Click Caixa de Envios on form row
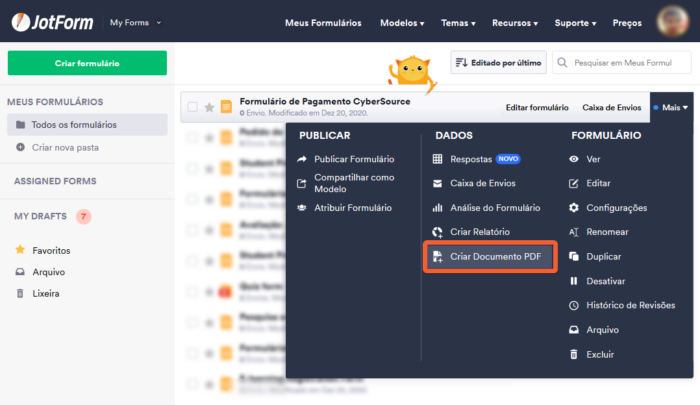Viewport: 700px width, 405px height. [612, 107]
